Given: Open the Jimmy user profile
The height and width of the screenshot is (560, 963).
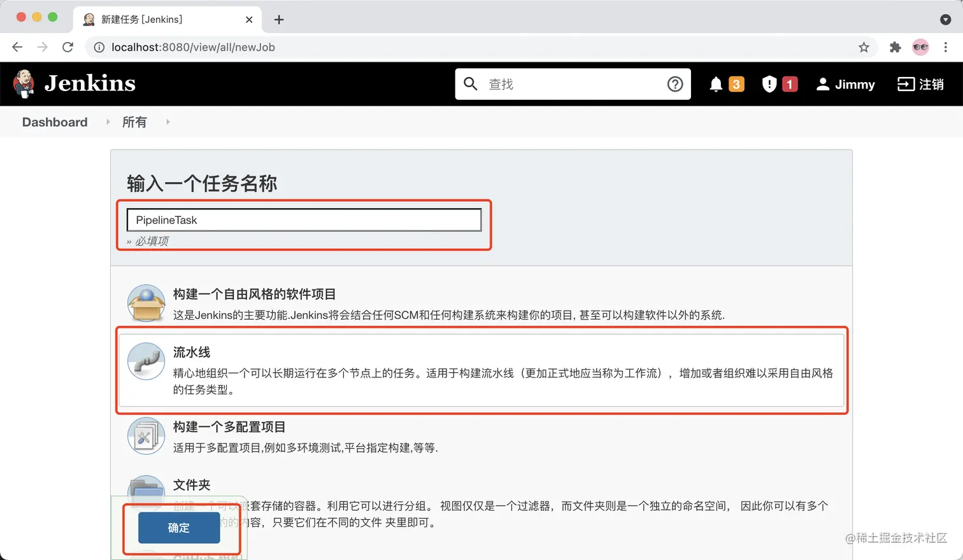Looking at the screenshot, I should [855, 84].
